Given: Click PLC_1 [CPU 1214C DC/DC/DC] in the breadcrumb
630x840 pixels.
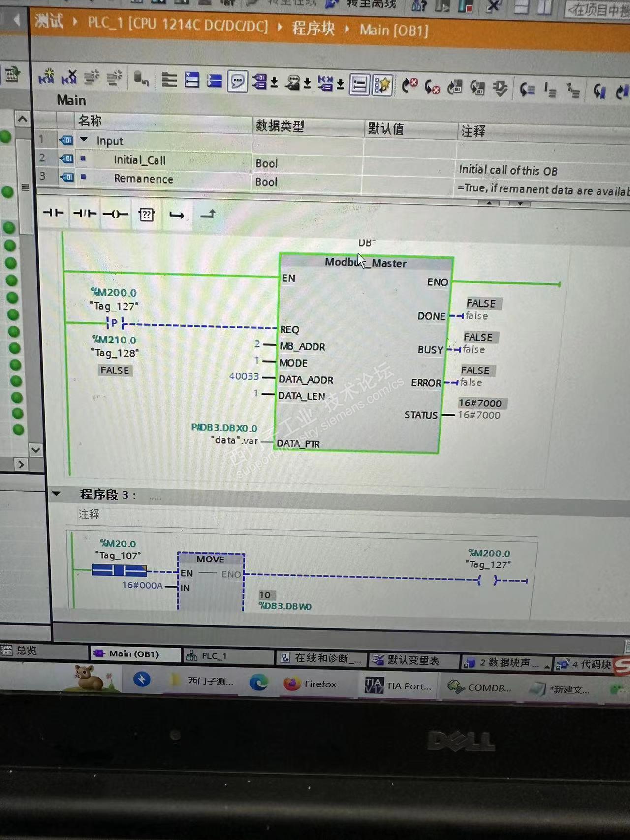Looking at the screenshot, I should point(178,24).
